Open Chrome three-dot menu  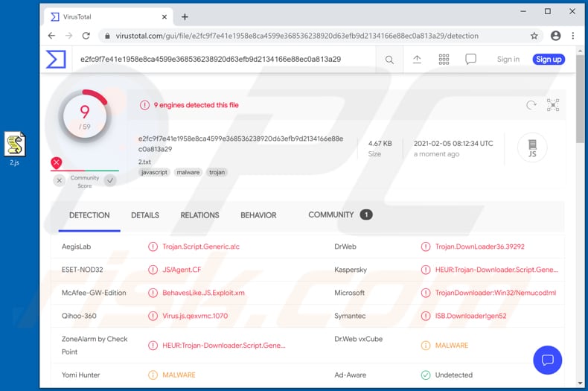(573, 36)
